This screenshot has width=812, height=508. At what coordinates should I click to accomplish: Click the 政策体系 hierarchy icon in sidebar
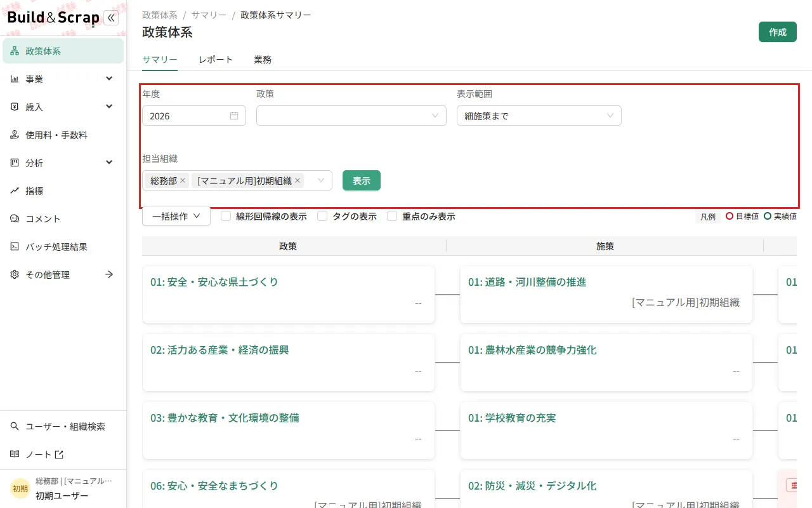(x=15, y=51)
